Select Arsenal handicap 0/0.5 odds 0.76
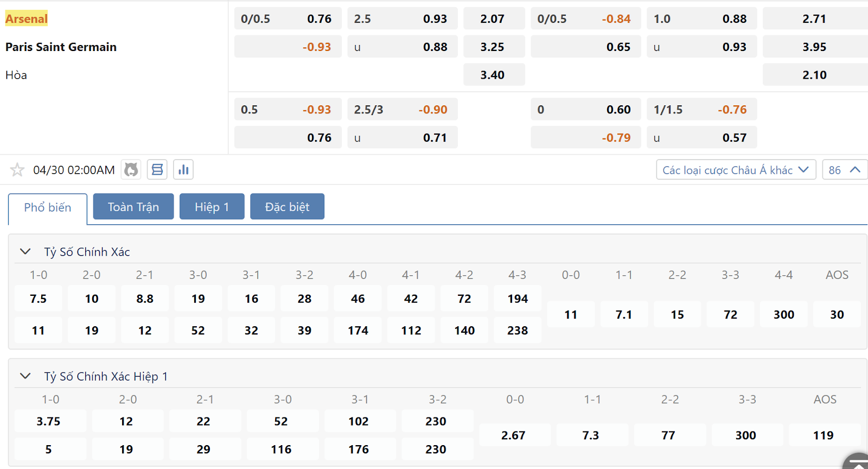Image resolution: width=868 pixels, height=469 pixels. 288,18
